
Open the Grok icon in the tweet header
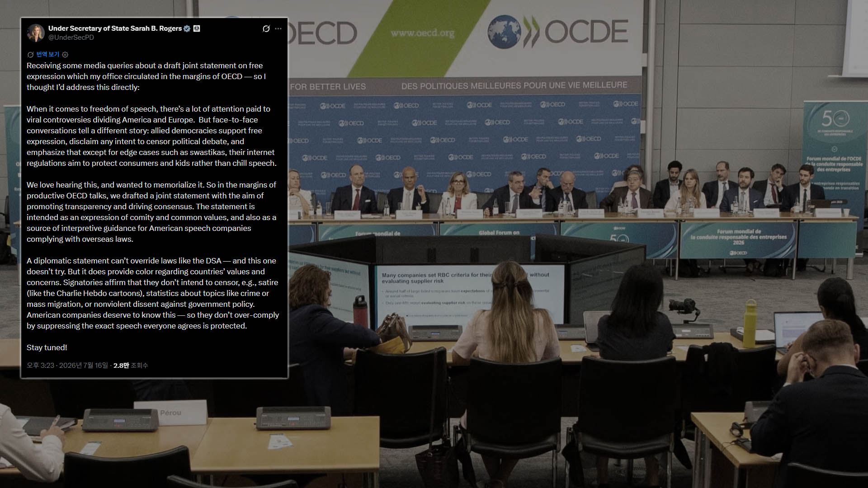[x=266, y=28]
